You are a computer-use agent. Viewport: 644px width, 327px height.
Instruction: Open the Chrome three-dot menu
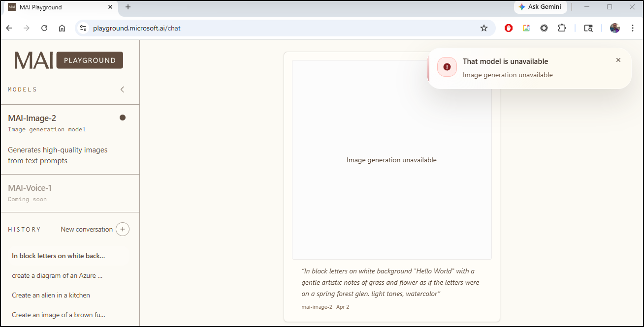click(633, 28)
